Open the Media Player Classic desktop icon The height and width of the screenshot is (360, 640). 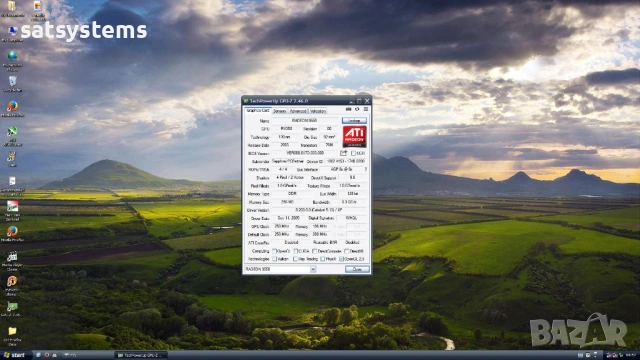coord(12,256)
